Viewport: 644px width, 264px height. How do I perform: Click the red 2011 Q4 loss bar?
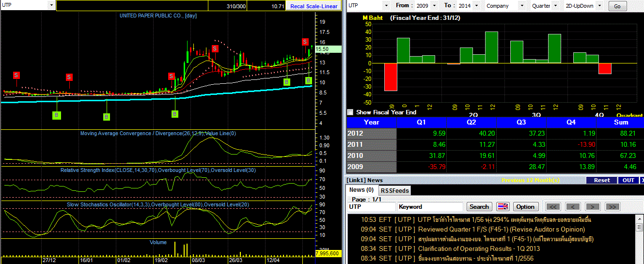click(605, 68)
